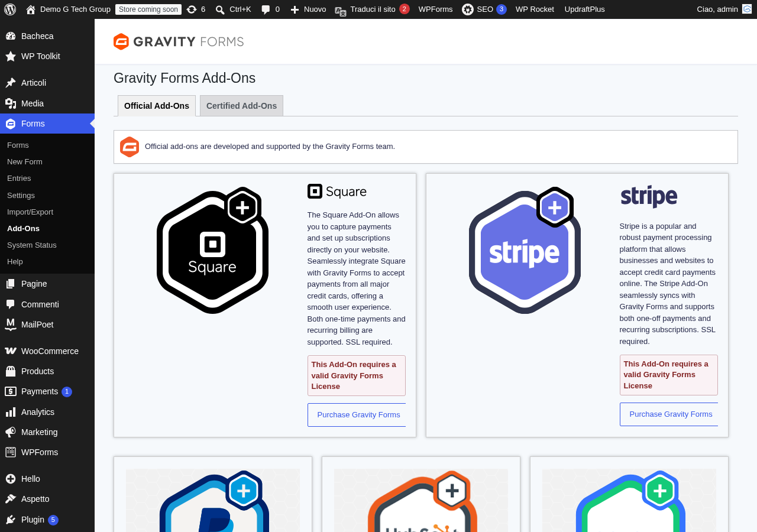Open the Entries submenu item
The image size is (757, 532).
click(19, 179)
